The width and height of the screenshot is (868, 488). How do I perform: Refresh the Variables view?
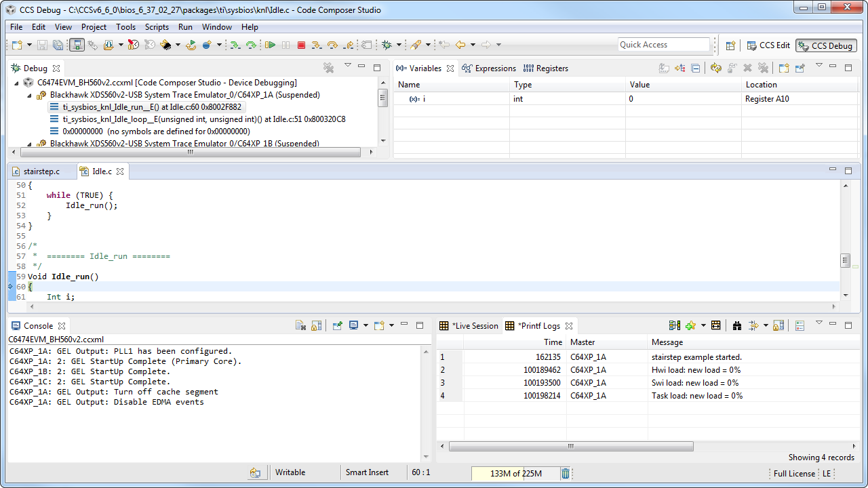715,68
